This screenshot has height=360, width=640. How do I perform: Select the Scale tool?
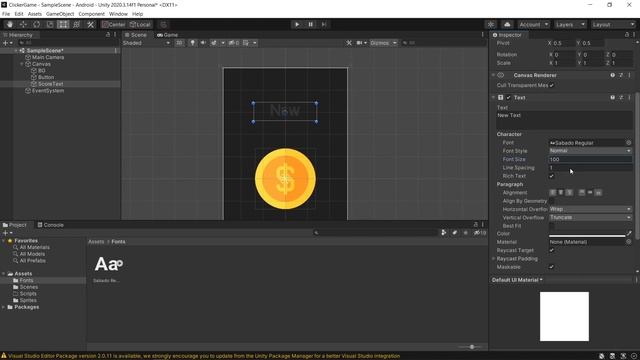[x=50, y=24]
